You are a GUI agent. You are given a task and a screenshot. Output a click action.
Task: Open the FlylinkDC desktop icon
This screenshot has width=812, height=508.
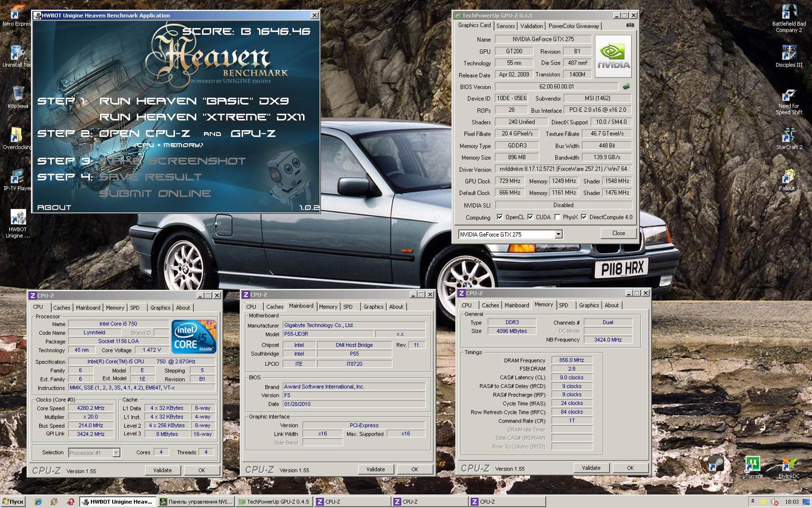[x=789, y=467]
